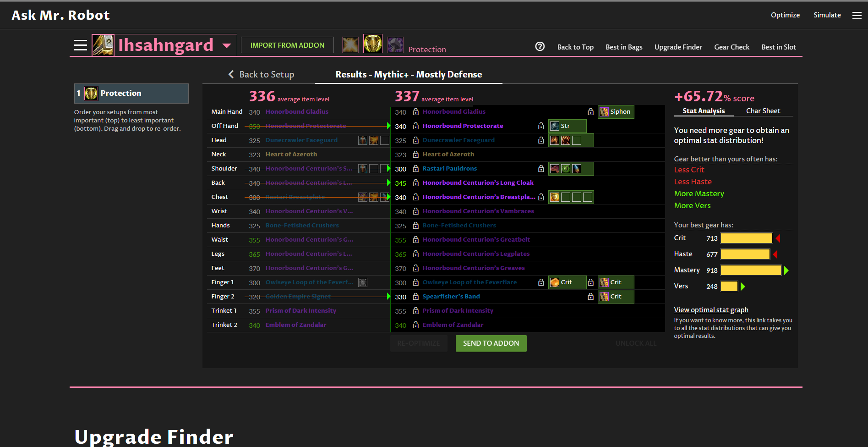Click Back to Top link
868x447 pixels.
(575, 47)
